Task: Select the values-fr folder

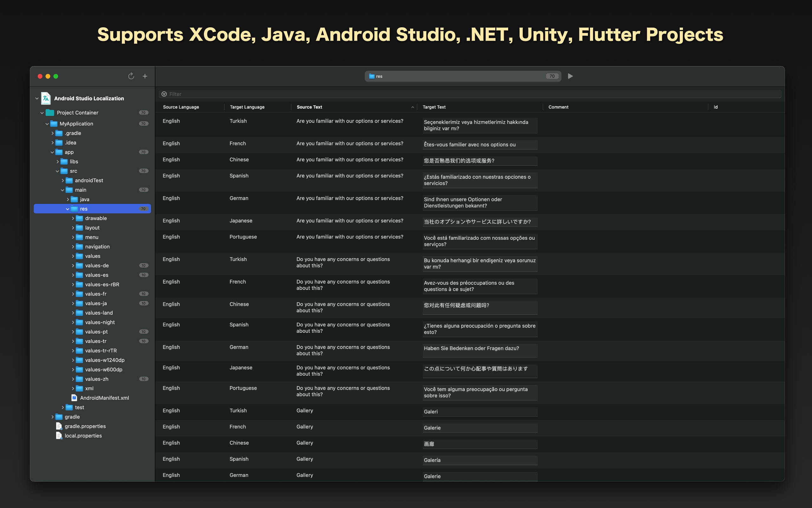Action: pyautogui.click(x=92, y=294)
